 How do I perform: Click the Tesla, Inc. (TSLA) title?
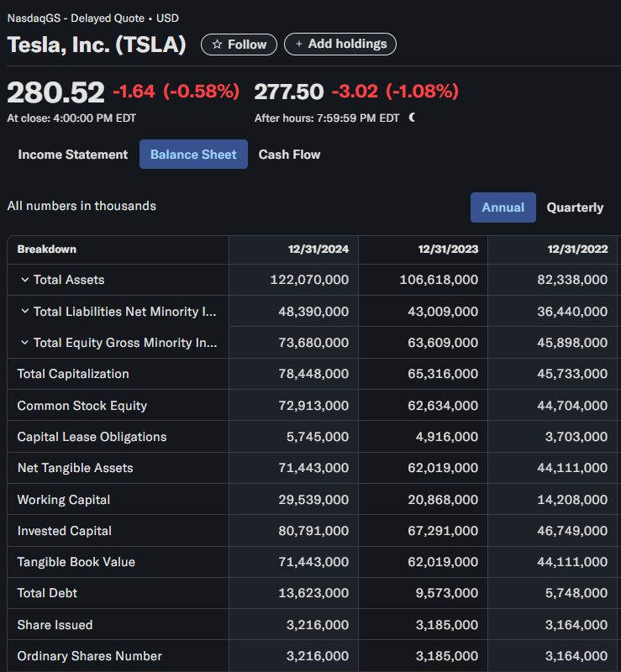(x=97, y=45)
